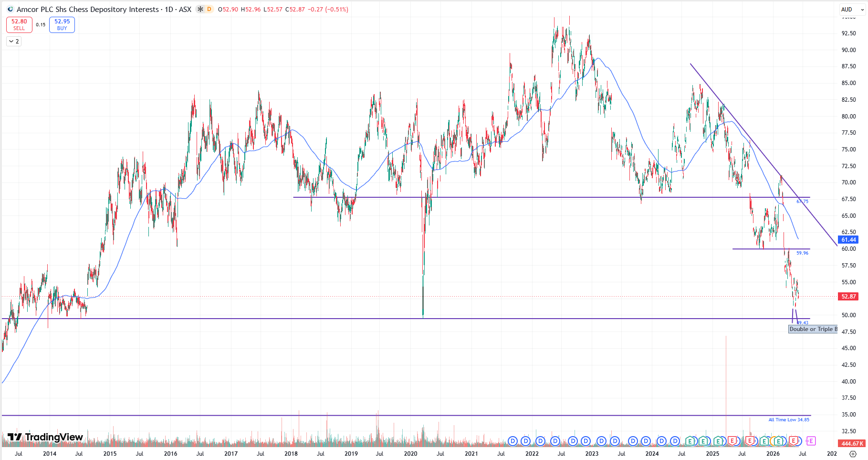Click the last red earnings E marker
This screenshot has width=868, height=460.
pos(794,441)
